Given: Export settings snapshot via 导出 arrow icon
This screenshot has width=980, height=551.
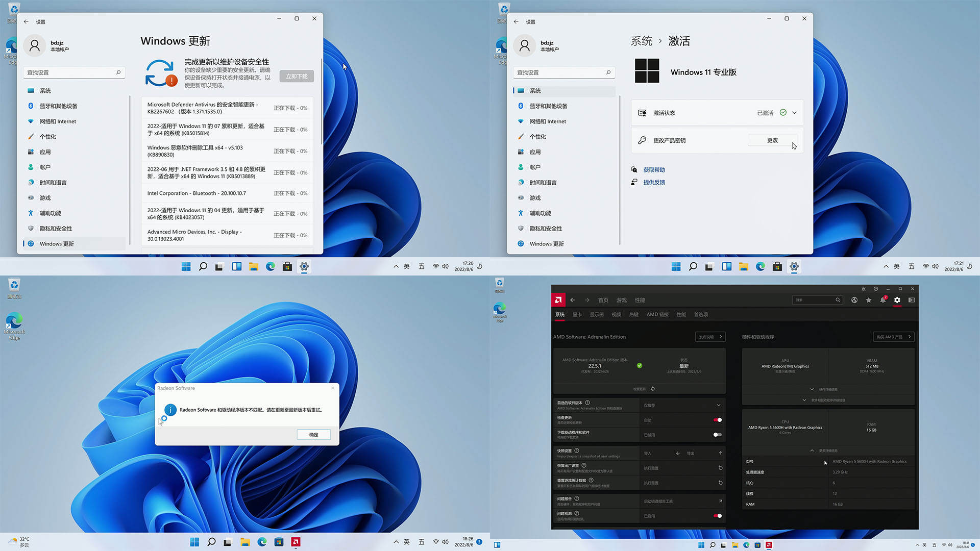Looking at the screenshot, I should click(x=720, y=453).
